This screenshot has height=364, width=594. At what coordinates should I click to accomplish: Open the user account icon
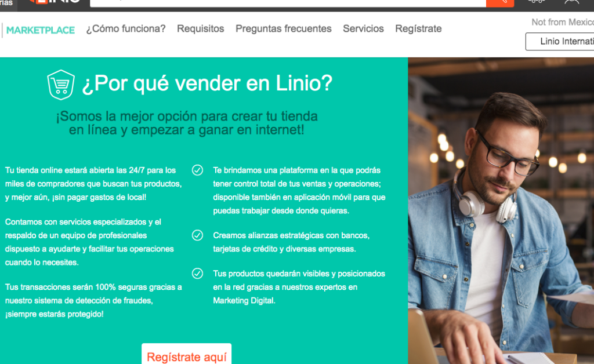(x=571, y=2)
